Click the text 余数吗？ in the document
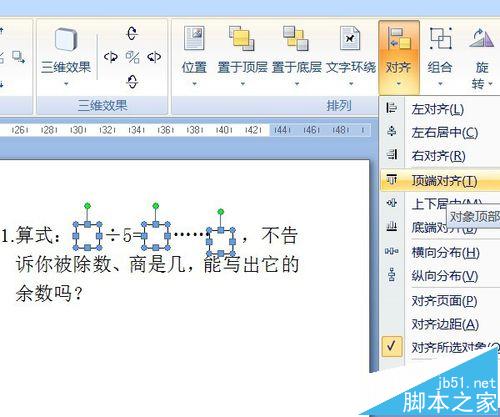This screenshot has height=417, width=500. (49, 294)
